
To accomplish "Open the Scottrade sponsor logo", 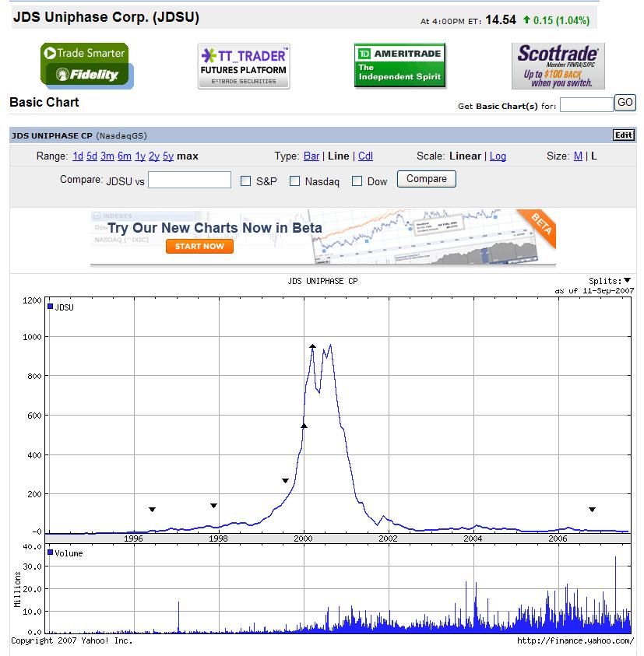I will tap(558, 65).
